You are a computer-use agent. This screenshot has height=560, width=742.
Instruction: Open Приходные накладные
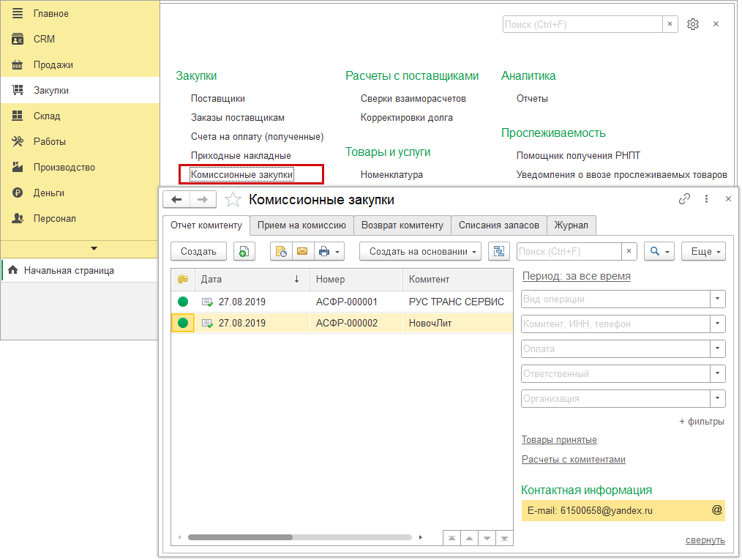click(241, 155)
